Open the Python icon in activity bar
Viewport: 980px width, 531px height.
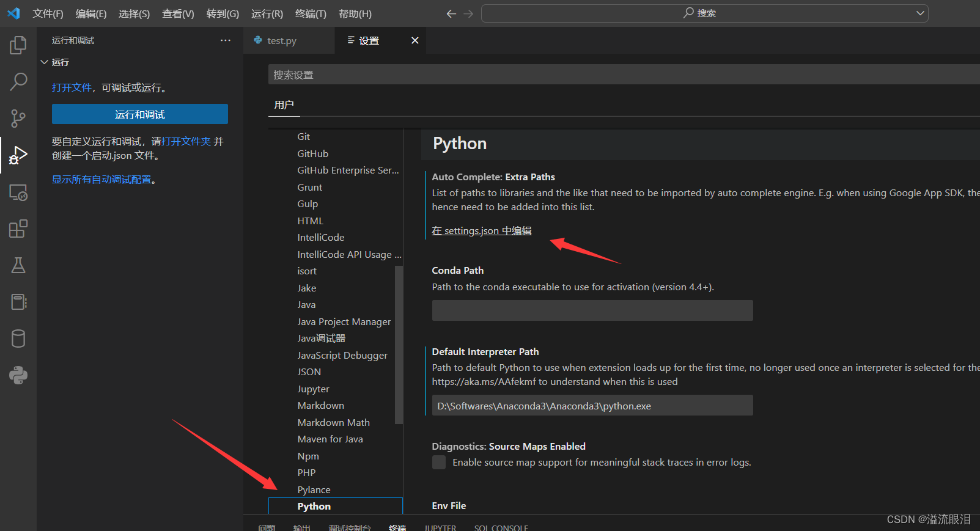(18, 375)
